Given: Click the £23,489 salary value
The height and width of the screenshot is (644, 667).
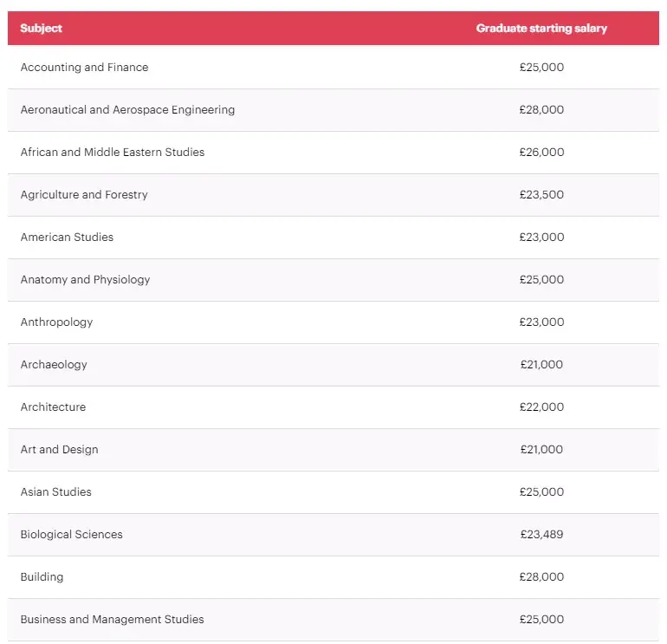Looking at the screenshot, I should point(541,535).
